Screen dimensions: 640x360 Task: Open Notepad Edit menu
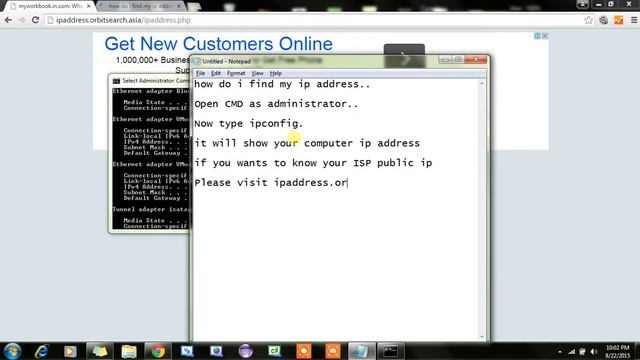(216, 73)
